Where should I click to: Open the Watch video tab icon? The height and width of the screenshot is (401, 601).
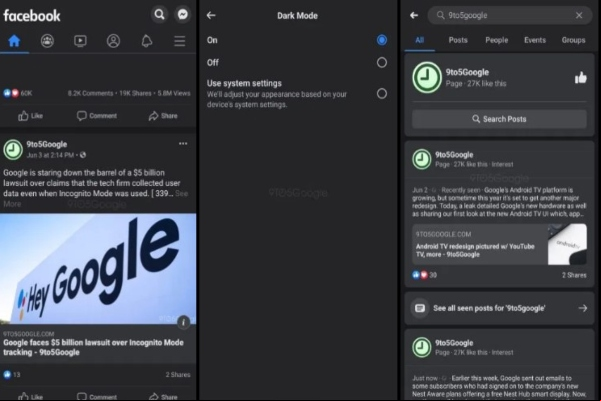(80, 41)
